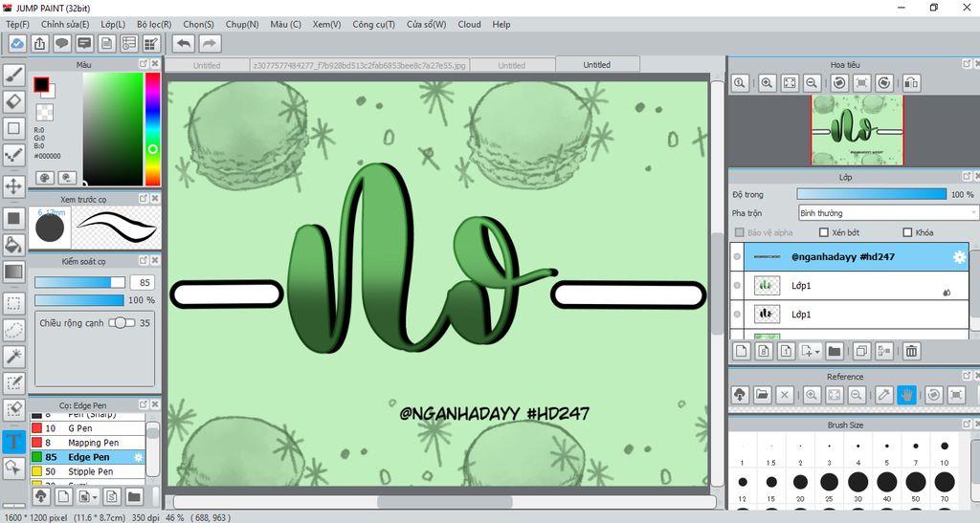Select the transparent color swatch

[x=44, y=112]
